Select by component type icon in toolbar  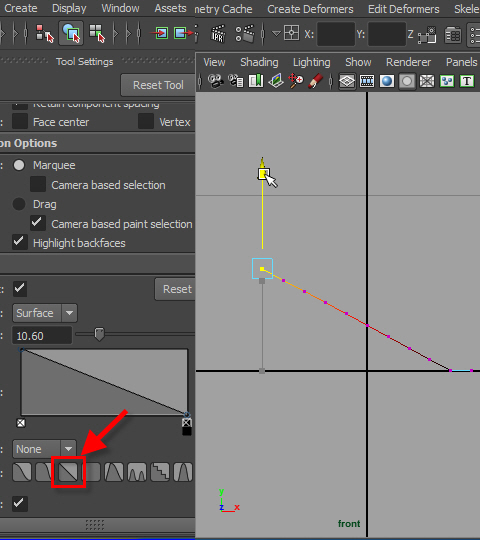coord(97,33)
